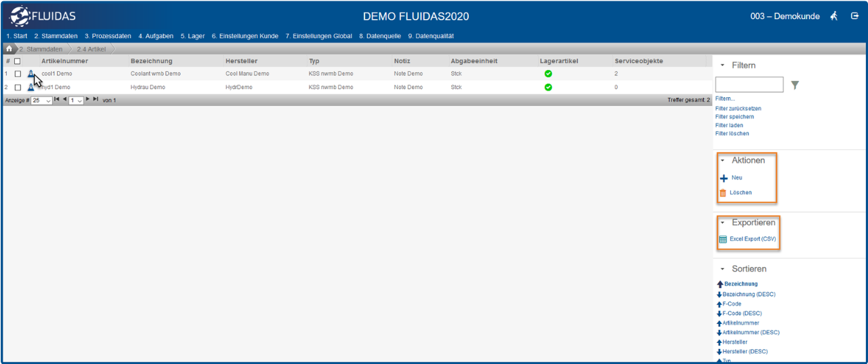
Task: Open the flask icon for cool1 Demo
Action: pyautogui.click(x=31, y=73)
